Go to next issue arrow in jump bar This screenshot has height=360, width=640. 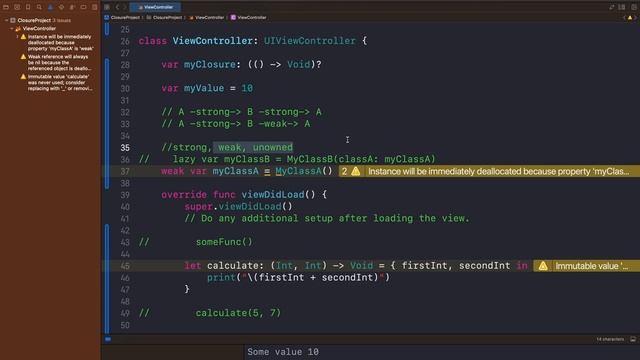tap(636, 18)
